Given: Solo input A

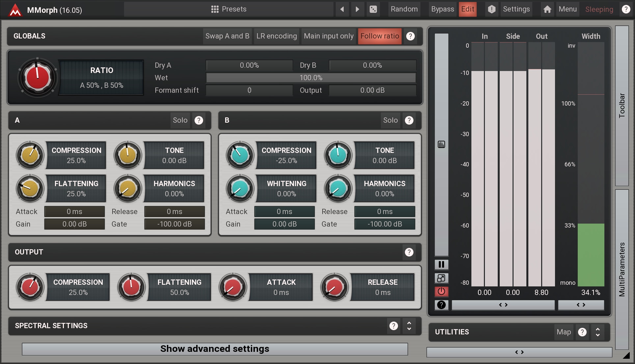Looking at the screenshot, I should [180, 120].
